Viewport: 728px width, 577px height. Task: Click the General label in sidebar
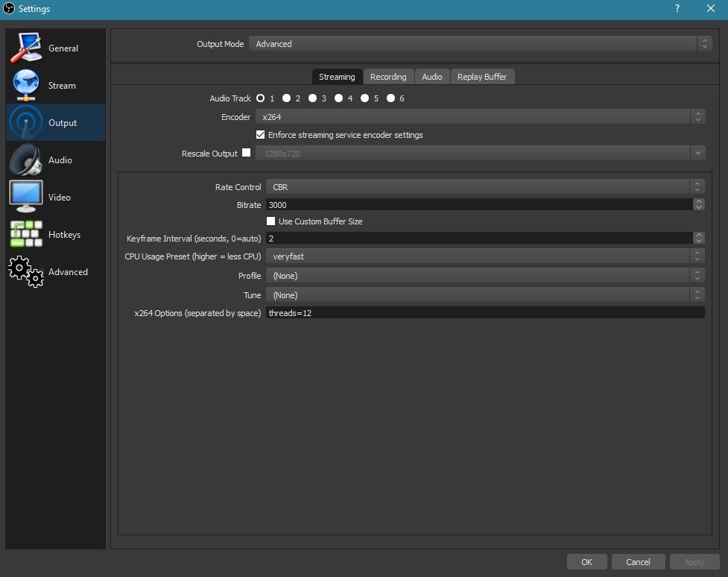(x=63, y=48)
